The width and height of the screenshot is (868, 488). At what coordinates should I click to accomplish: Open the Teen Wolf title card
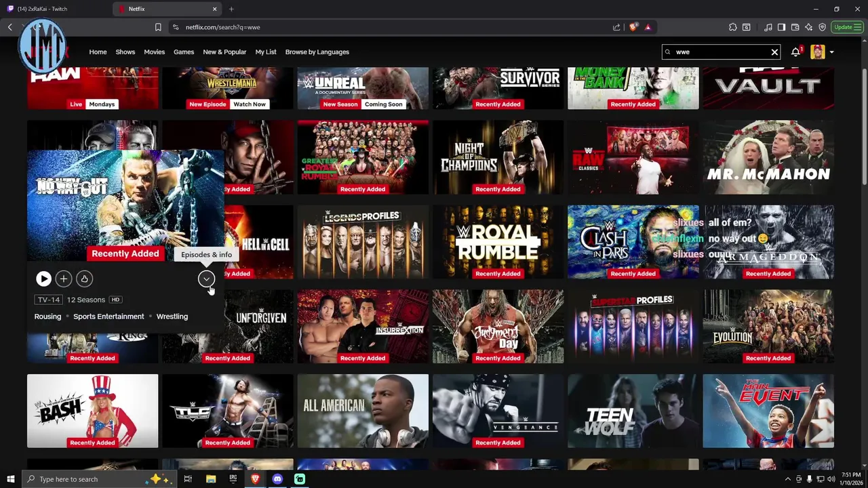click(x=633, y=411)
